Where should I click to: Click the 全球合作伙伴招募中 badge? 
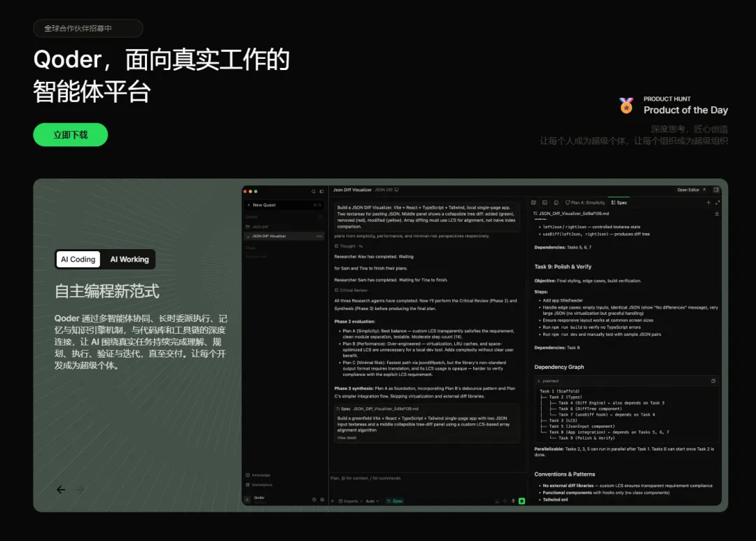(x=88, y=29)
